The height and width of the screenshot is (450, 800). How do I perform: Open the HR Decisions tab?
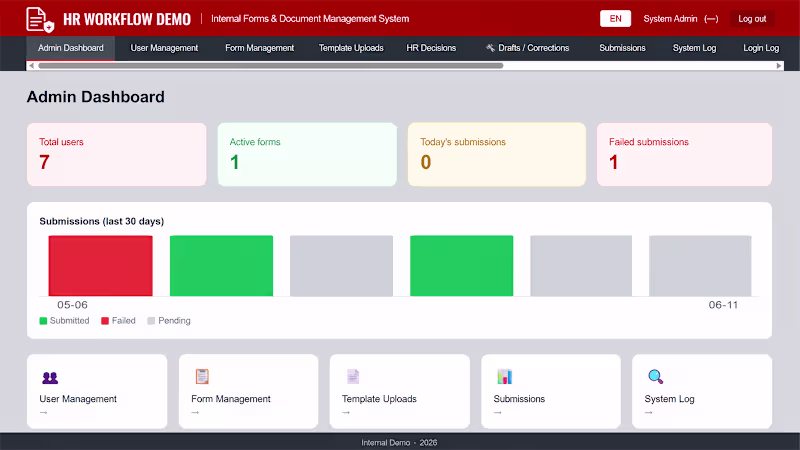tap(431, 48)
